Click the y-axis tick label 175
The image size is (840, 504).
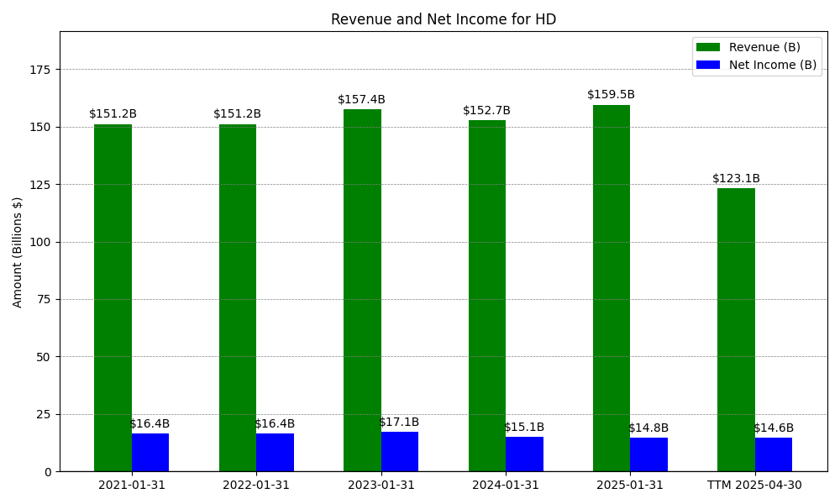(41, 70)
